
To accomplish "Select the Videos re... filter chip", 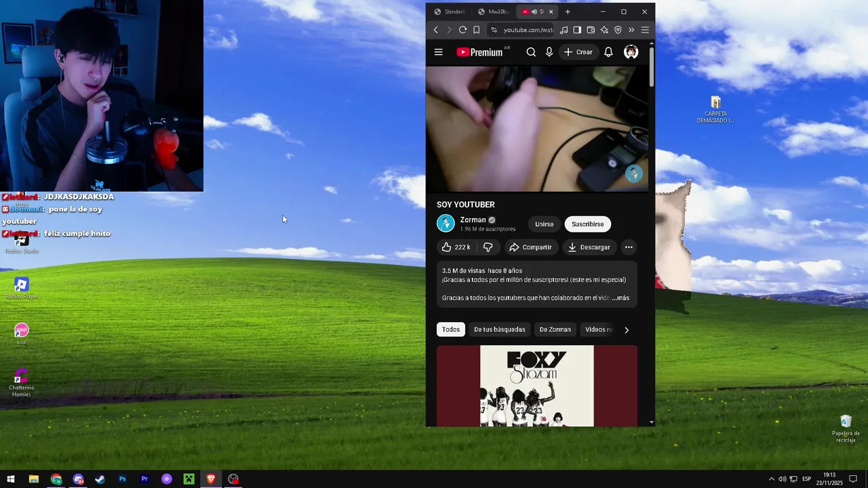I will [x=598, y=329].
